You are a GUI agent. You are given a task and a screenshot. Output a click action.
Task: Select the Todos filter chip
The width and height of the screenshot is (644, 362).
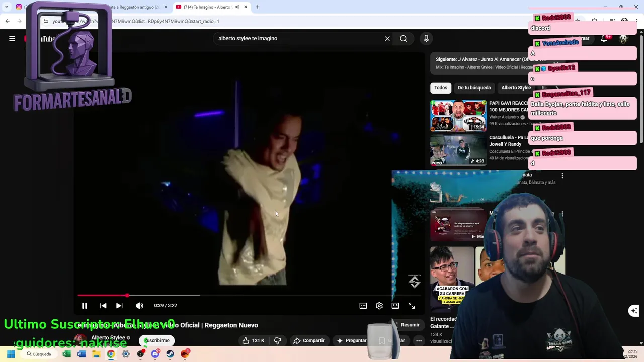(x=441, y=87)
